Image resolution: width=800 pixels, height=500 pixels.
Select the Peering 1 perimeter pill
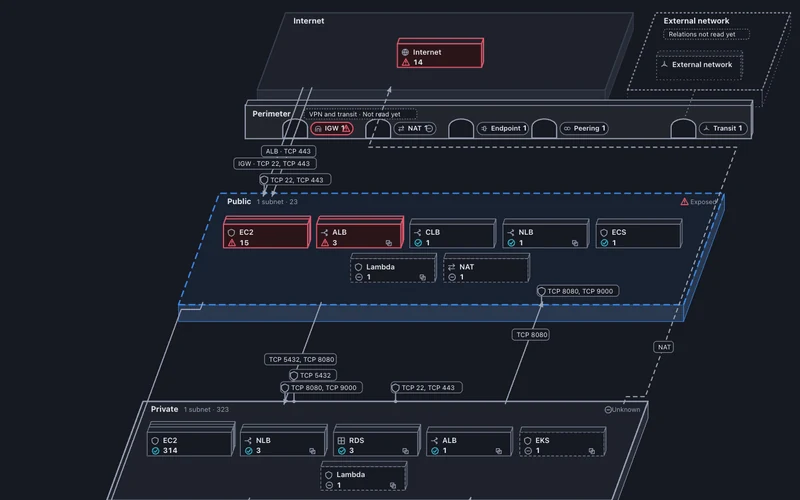[x=584, y=129]
